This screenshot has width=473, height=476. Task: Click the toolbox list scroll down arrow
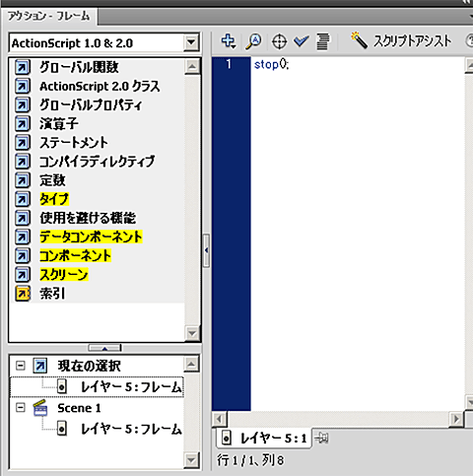click(192, 333)
